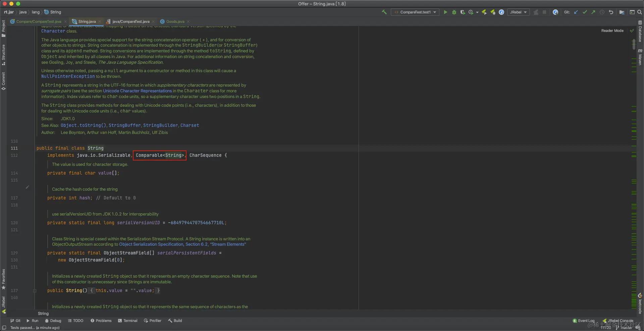Show Git history clock icon
Image resolution: width=644 pixels, height=331 pixels.
(x=602, y=12)
